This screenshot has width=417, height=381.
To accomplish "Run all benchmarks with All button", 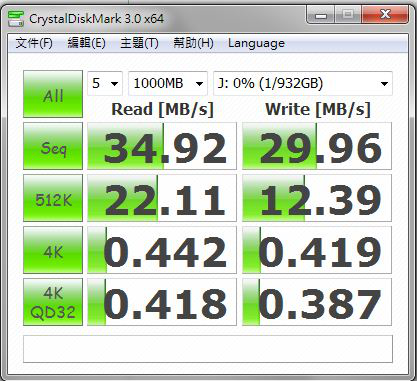I will point(53,94).
